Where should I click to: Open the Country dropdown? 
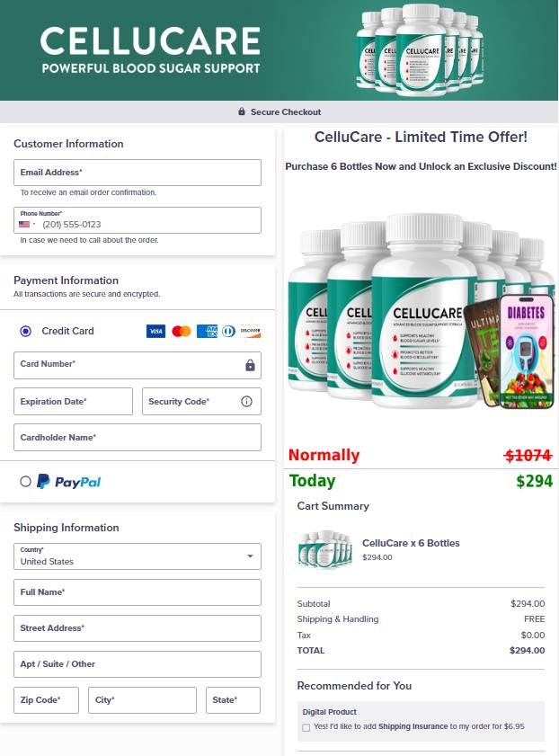click(x=138, y=556)
